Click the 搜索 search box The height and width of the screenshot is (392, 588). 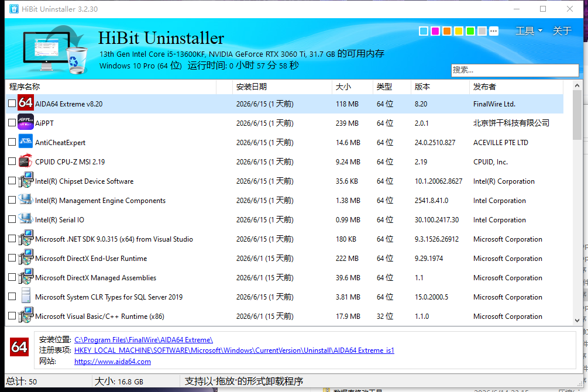point(515,70)
